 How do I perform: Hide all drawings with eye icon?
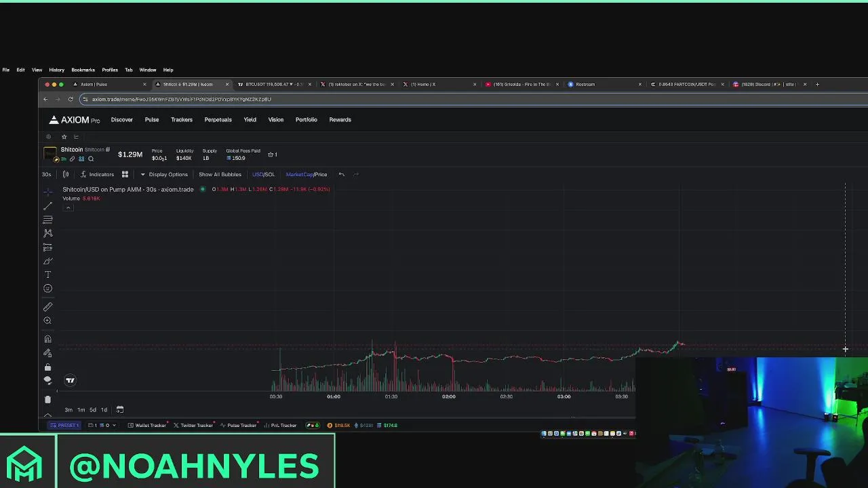(x=47, y=380)
